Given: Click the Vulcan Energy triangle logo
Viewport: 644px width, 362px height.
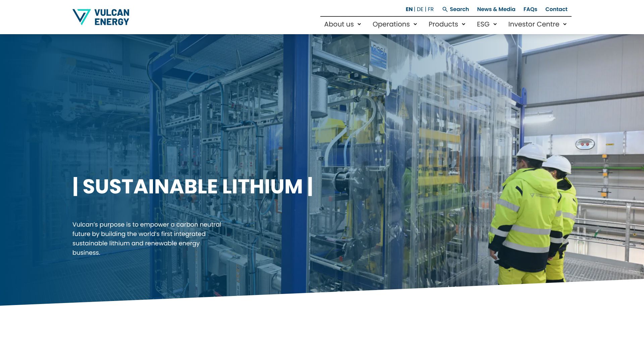Looking at the screenshot, I should pos(82,17).
